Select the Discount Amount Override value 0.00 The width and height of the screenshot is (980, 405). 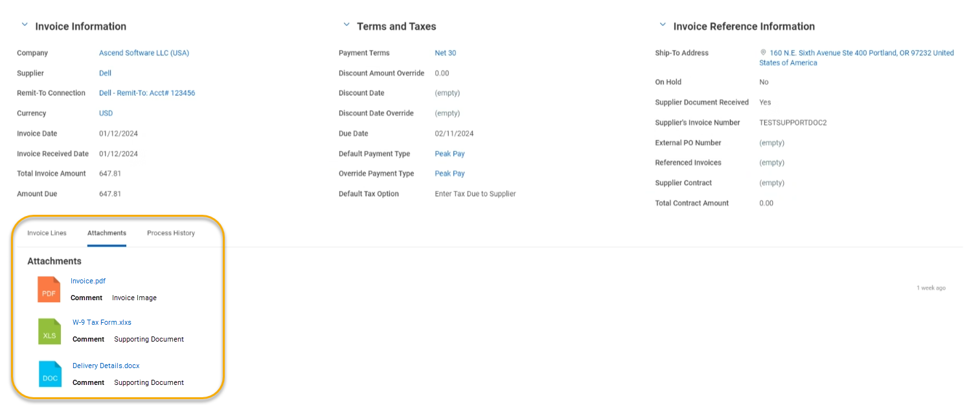[442, 73]
